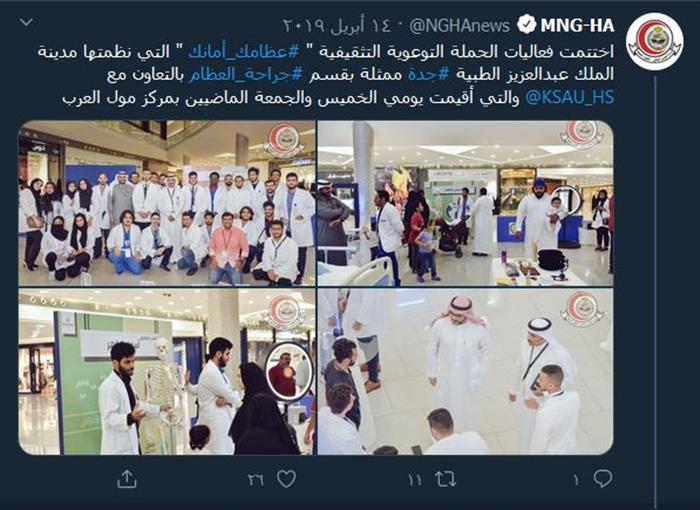Click the share upload icon
Image resolution: width=700 pixels, height=510 pixels.
coord(127,479)
